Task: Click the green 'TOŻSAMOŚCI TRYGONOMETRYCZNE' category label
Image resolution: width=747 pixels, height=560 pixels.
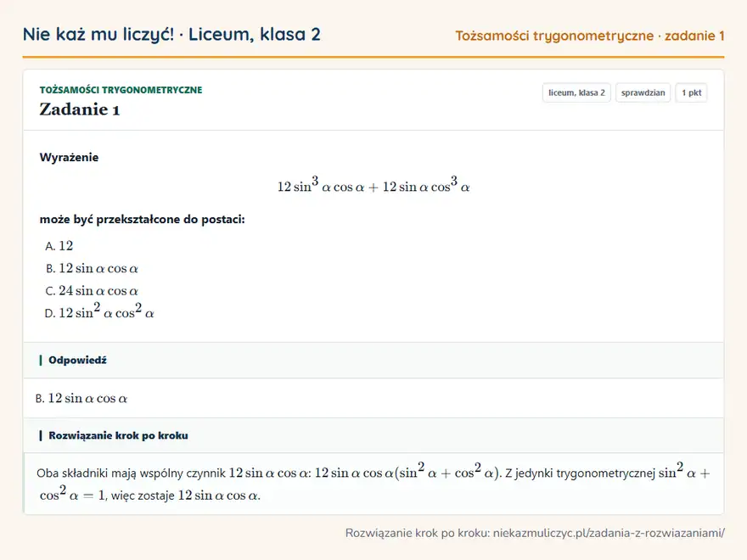Action: (121, 90)
